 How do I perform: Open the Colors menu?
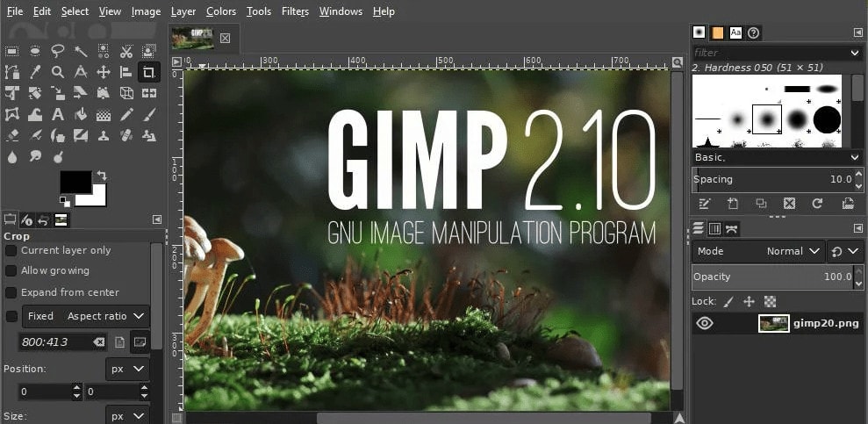[221, 11]
